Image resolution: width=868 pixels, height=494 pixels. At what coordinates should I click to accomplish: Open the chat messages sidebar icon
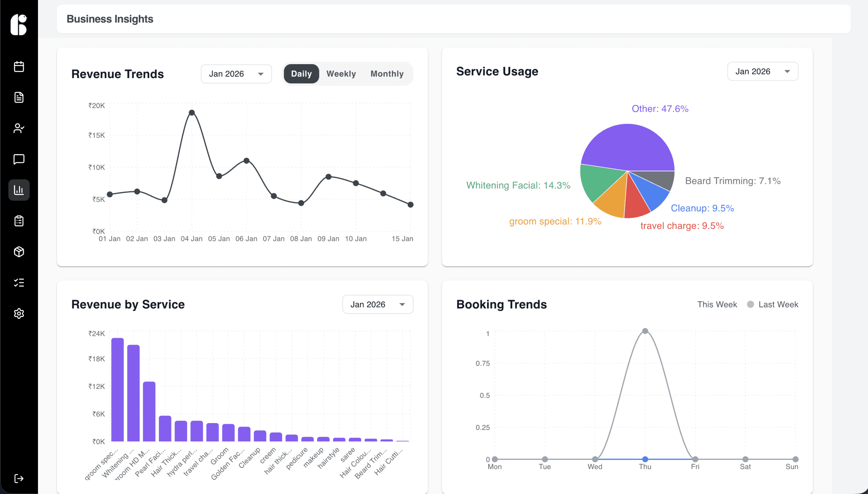pos(19,159)
